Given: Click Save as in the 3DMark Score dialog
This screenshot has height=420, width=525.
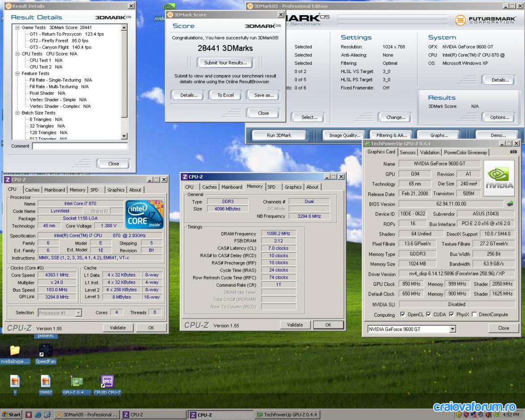Looking at the screenshot, I should (264, 95).
